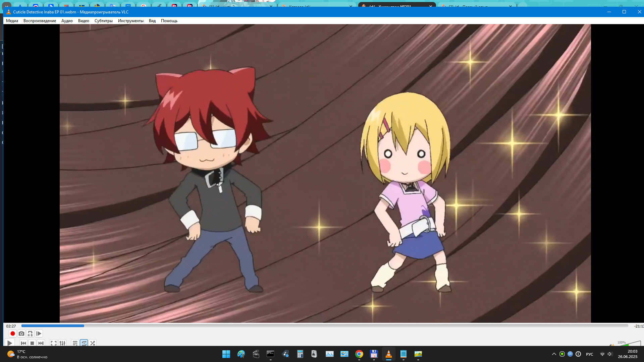Stop playback with the square stop button
Image resolution: width=644 pixels, height=362 pixels.
coord(32,343)
